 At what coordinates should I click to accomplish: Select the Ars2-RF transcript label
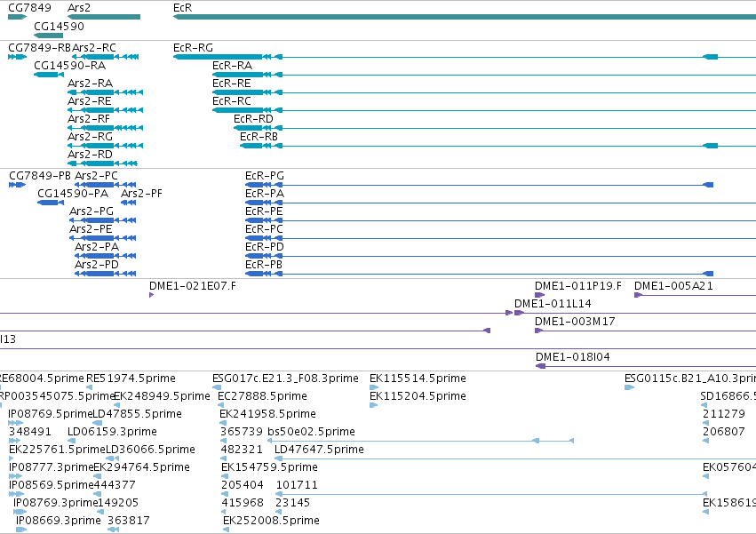[89, 119]
